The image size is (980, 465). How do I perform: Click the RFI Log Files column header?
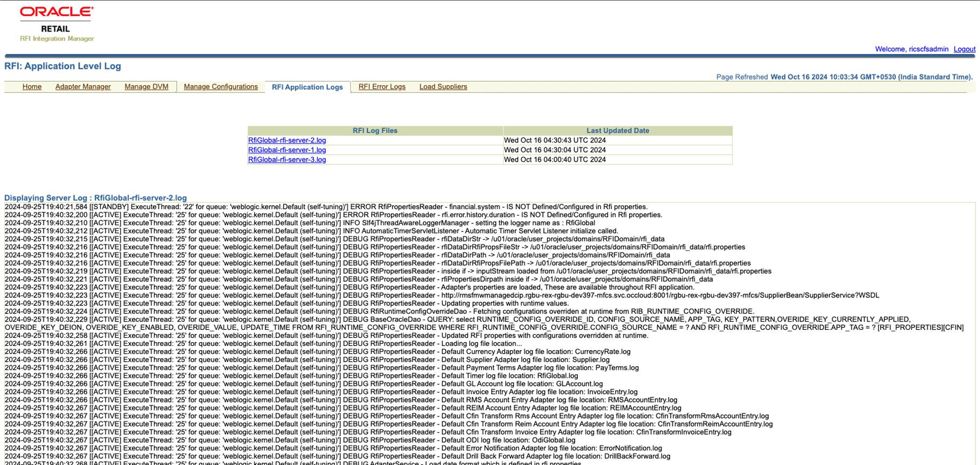coord(375,131)
